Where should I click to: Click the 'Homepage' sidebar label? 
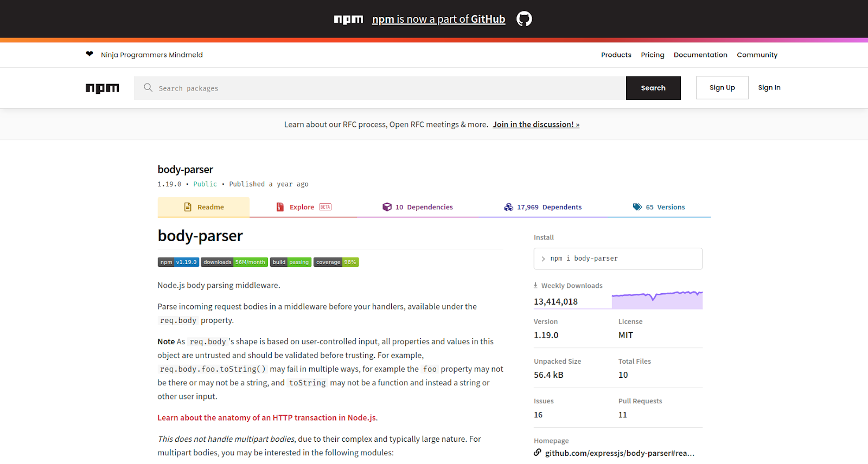(551, 441)
